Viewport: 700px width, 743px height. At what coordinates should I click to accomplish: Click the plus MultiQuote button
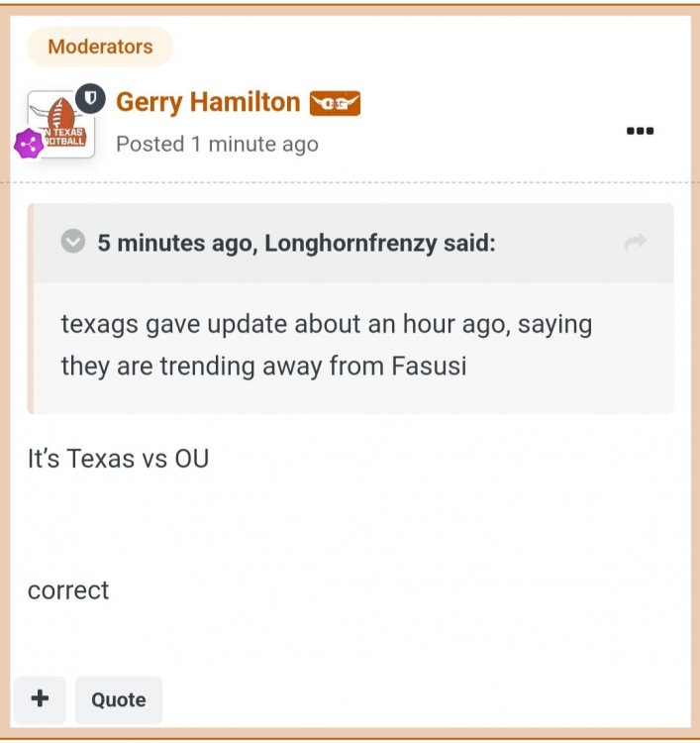click(x=40, y=699)
